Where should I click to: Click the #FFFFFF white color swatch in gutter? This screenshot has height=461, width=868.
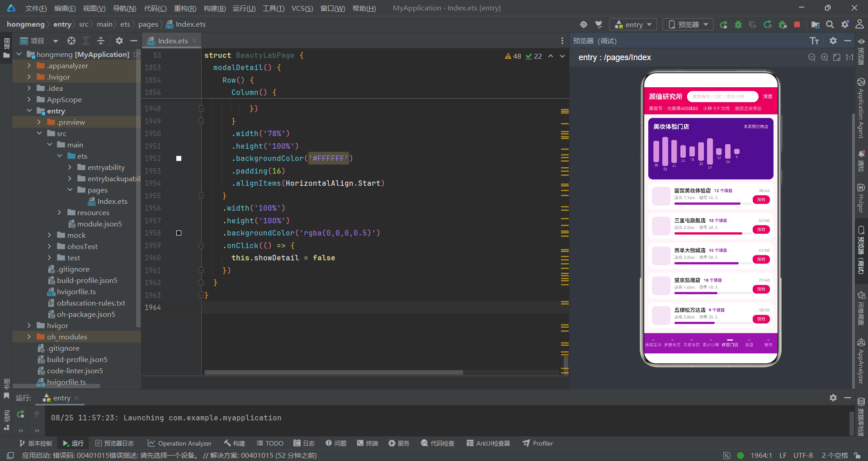[179, 158]
